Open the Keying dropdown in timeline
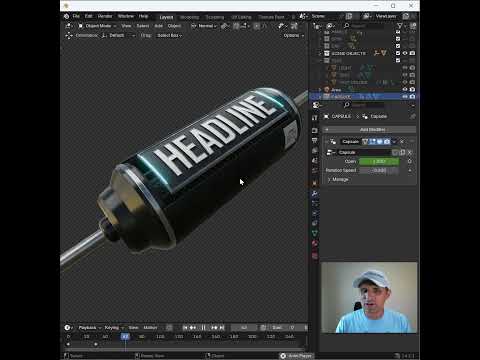Screen dimensions: 480x360 (x=114, y=328)
